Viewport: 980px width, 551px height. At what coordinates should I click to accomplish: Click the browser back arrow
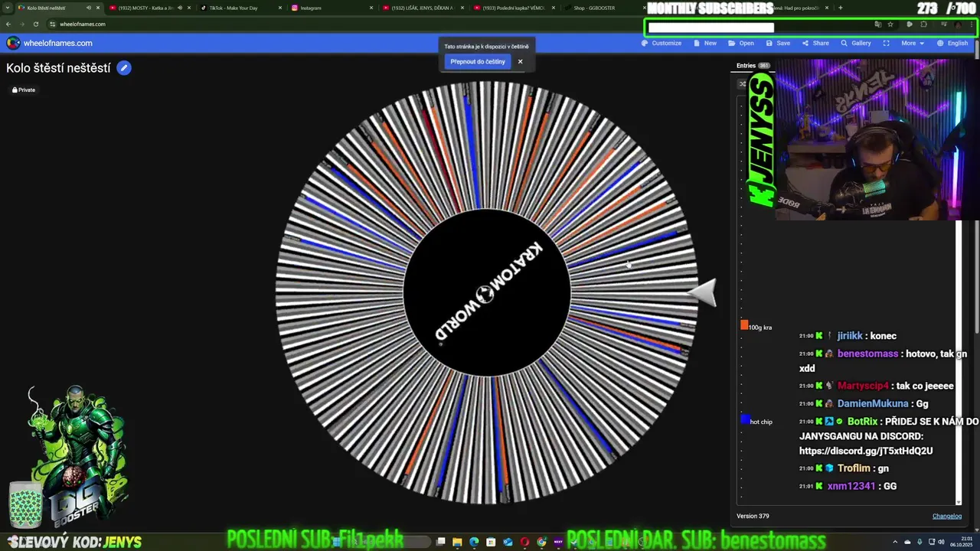click(x=8, y=24)
